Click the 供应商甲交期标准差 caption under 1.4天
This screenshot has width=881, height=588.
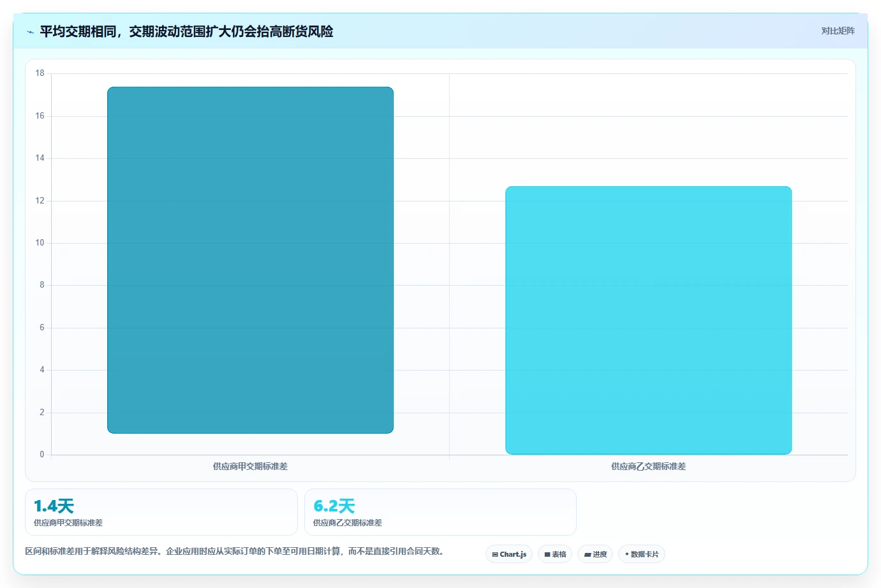(68, 522)
